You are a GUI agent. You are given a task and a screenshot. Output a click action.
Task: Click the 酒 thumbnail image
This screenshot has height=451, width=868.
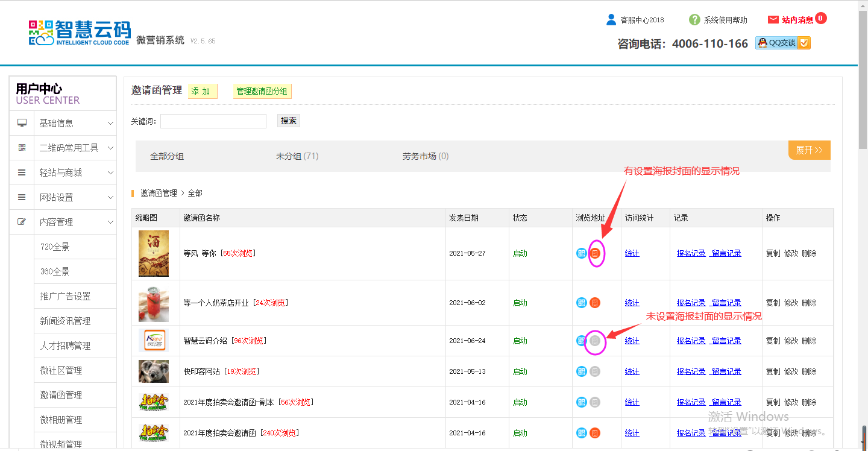click(154, 253)
